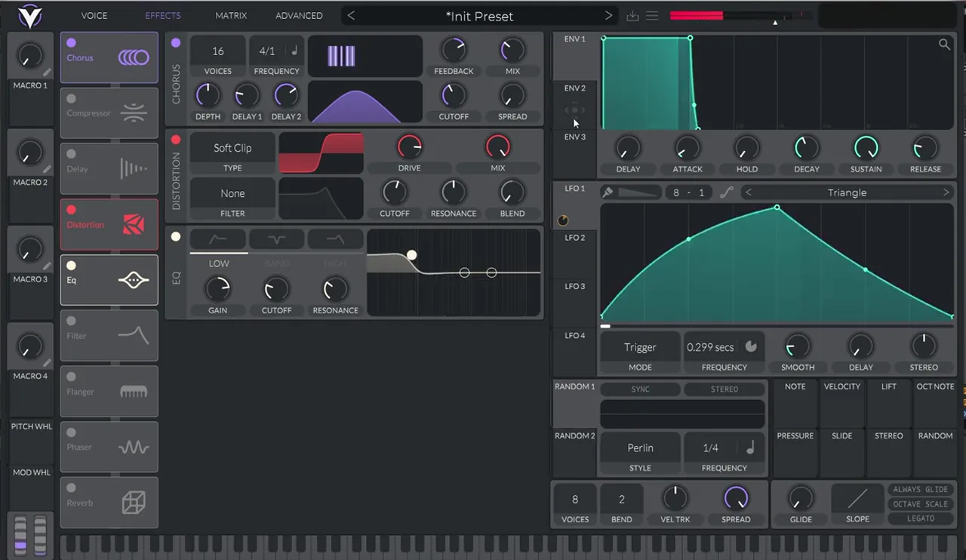
Task: Toggle the SYNC button in Random 1
Action: click(640, 389)
